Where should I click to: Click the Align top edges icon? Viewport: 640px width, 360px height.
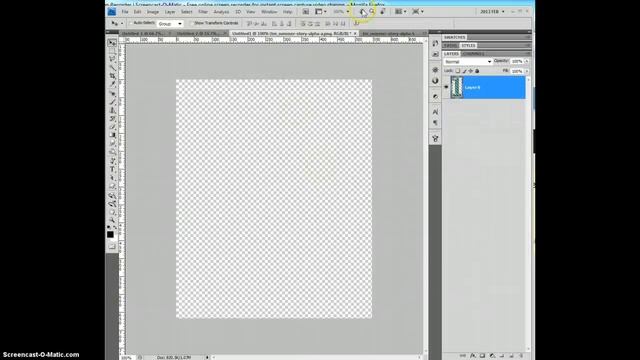tap(249, 24)
